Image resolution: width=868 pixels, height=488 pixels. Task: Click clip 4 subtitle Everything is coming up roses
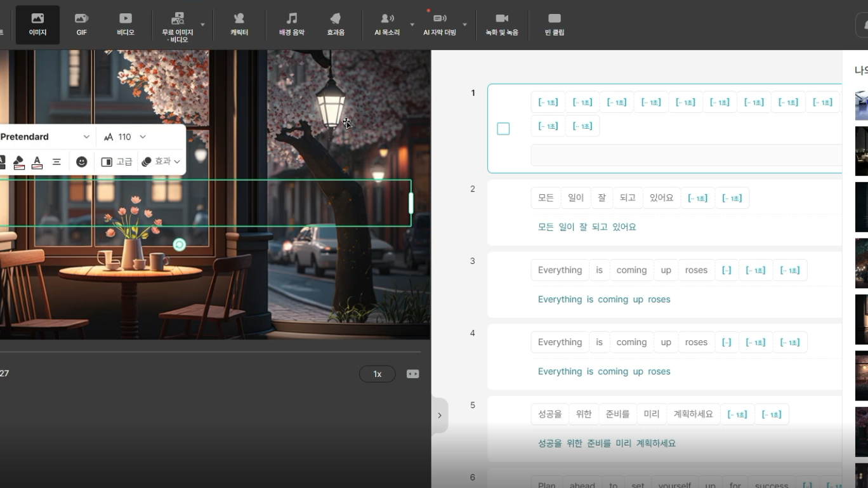coord(604,372)
